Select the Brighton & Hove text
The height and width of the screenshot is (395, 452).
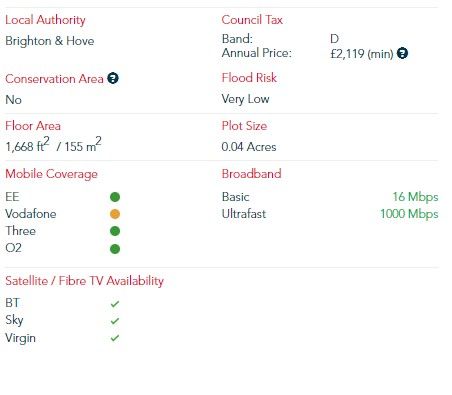pyautogui.click(x=50, y=41)
